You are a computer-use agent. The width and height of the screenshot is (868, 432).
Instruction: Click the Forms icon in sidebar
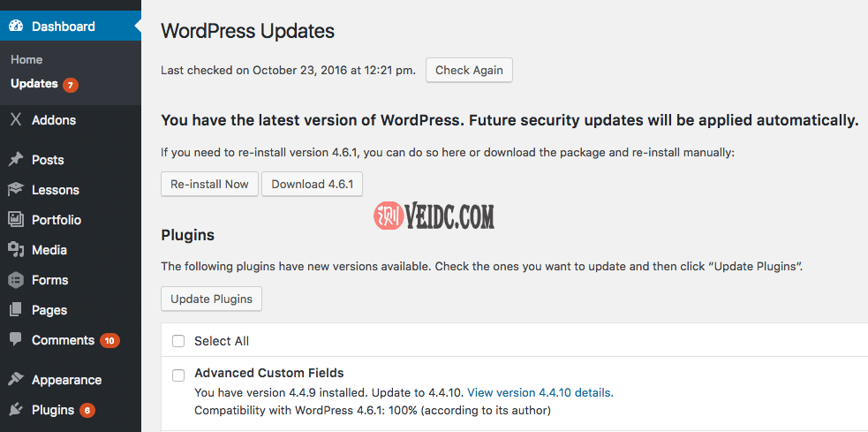[x=16, y=280]
